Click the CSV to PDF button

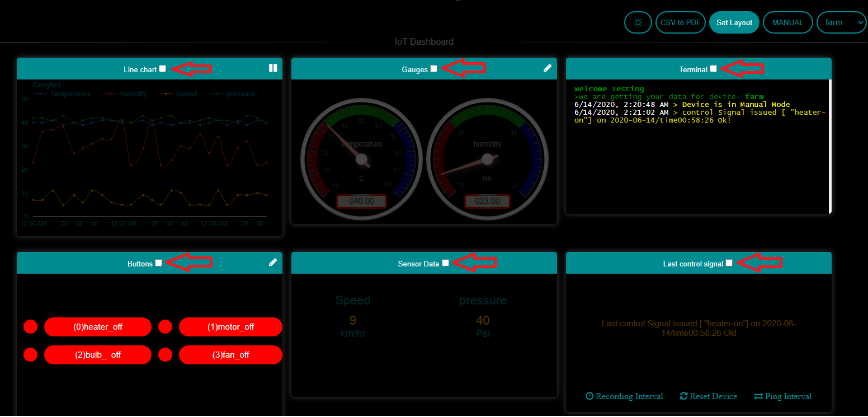(x=680, y=22)
